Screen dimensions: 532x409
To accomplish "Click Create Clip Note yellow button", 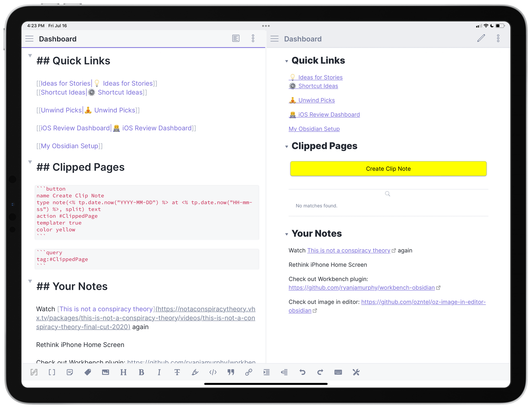I will (x=388, y=168).
